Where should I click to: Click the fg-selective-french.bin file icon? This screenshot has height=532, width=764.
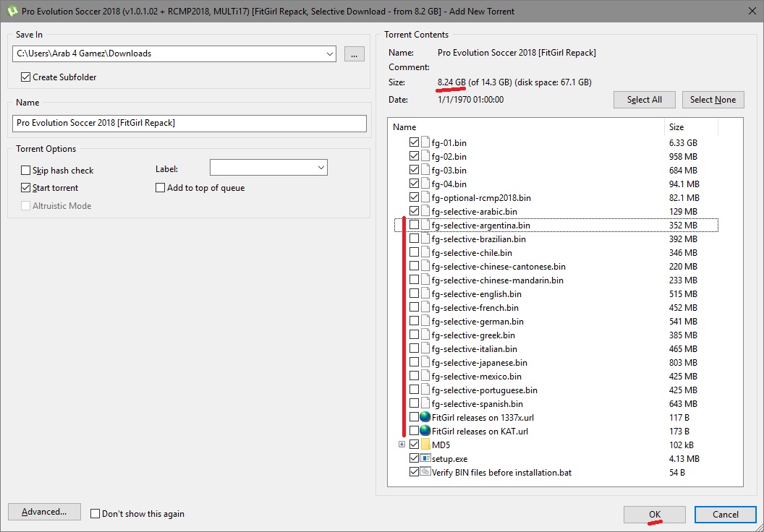425,307
